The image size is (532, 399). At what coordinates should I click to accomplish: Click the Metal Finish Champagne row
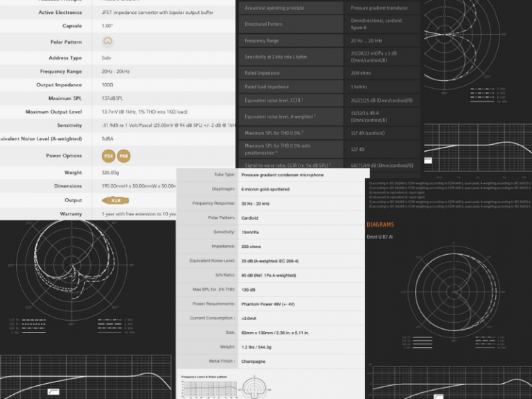click(x=270, y=361)
